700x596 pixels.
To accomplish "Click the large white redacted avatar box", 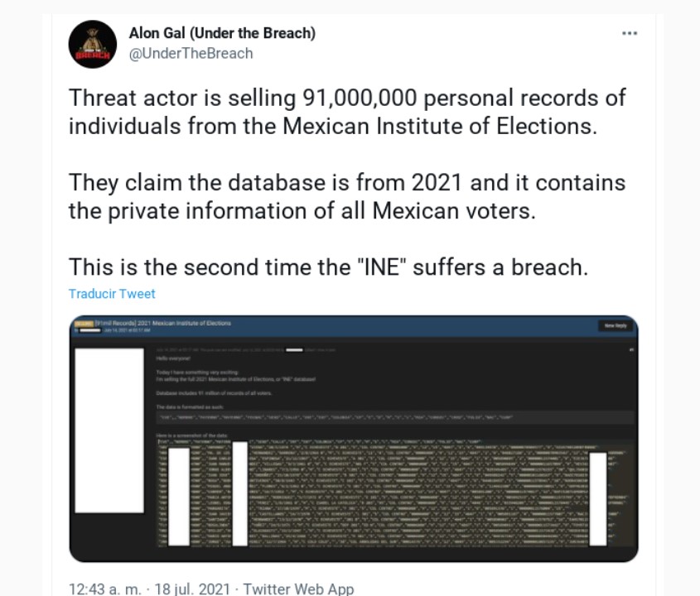I will tap(109, 430).
